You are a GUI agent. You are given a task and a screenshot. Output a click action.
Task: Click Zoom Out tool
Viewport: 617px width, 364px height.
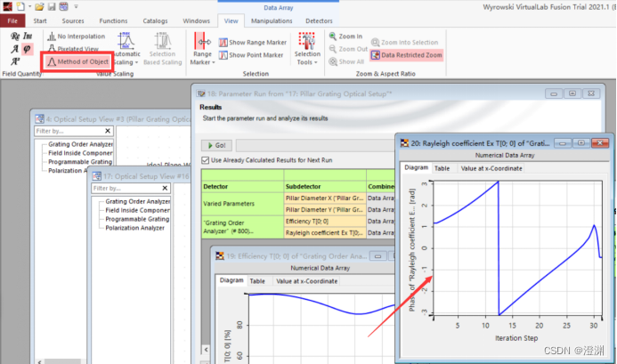click(x=348, y=49)
